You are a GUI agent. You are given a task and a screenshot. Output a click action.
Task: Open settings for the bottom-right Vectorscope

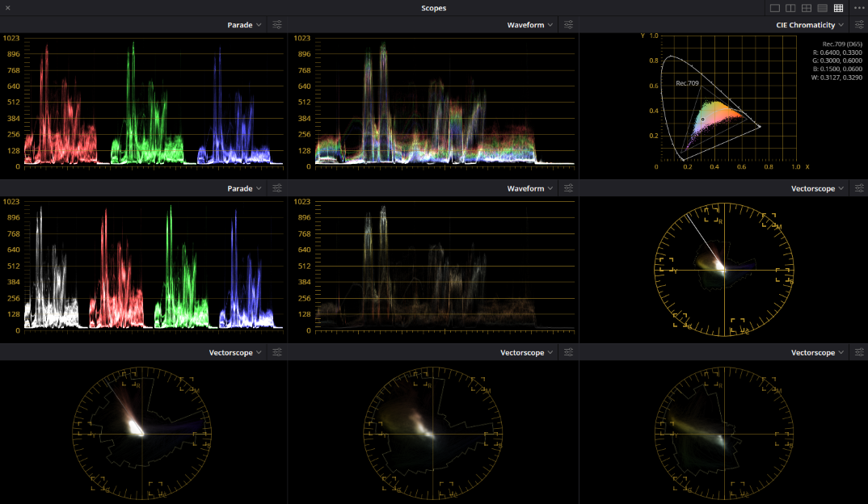tap(859, 352)
